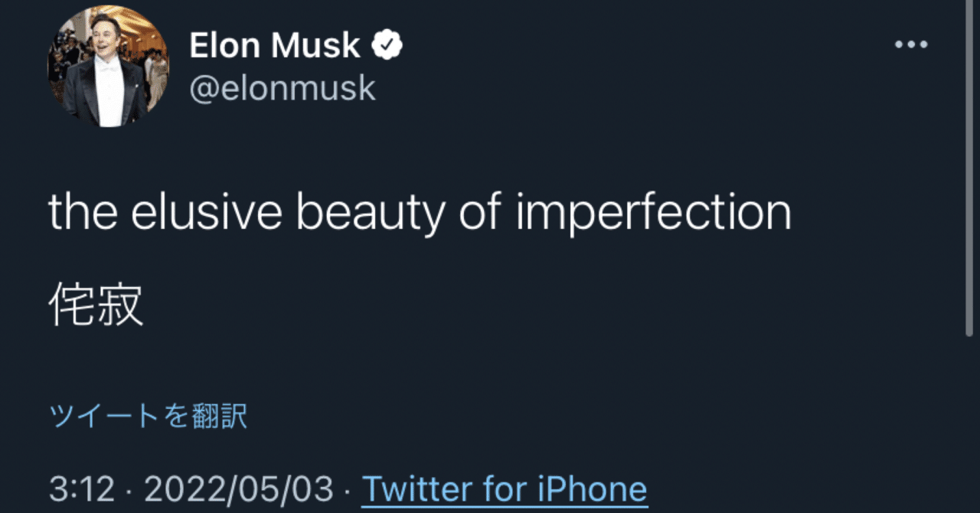Click the @elonmusk username handle
980x513 pixels.
[x=283, y=87]
